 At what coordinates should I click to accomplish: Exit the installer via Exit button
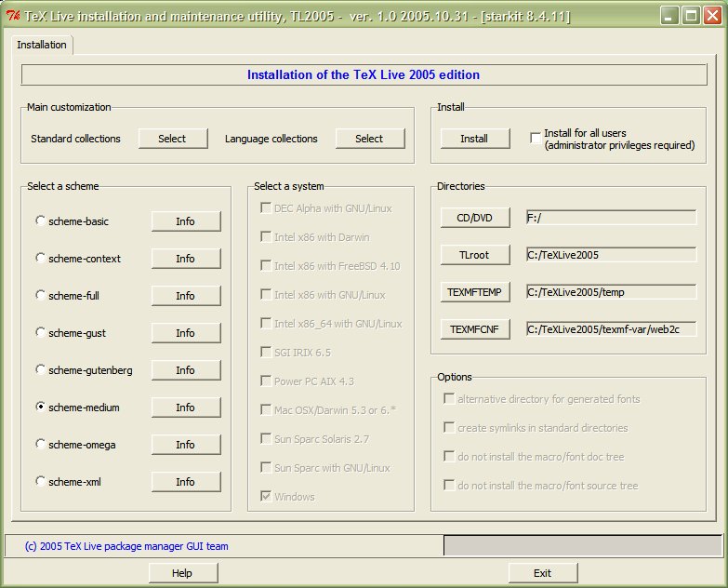tap(543, 573)
